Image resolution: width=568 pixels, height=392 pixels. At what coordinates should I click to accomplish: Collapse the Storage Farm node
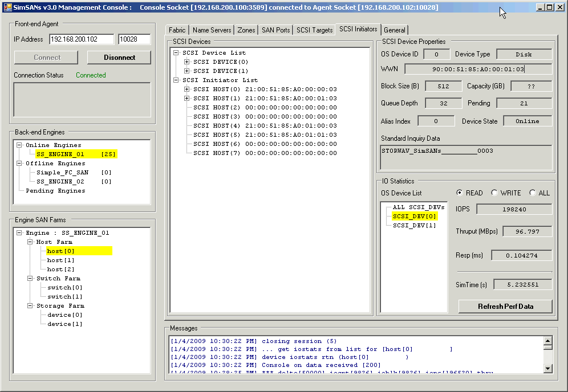coord(30,305)
